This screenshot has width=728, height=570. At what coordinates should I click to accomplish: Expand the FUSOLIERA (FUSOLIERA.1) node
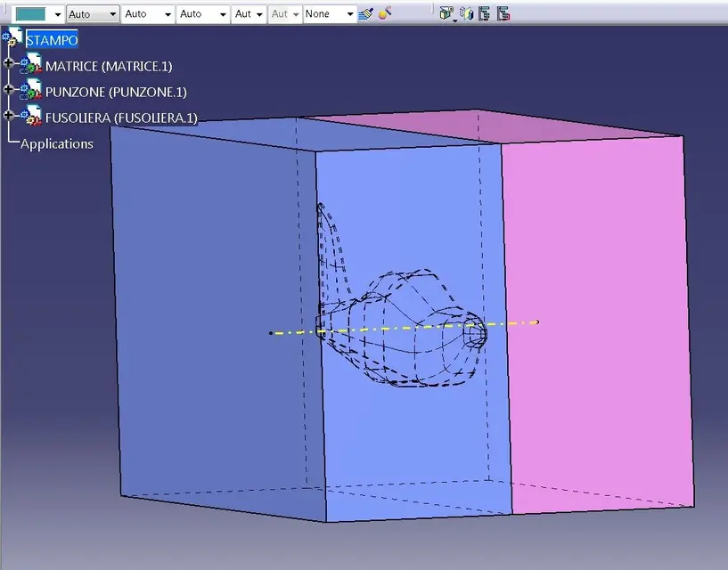pyautogui.click(x=9, y=115)
